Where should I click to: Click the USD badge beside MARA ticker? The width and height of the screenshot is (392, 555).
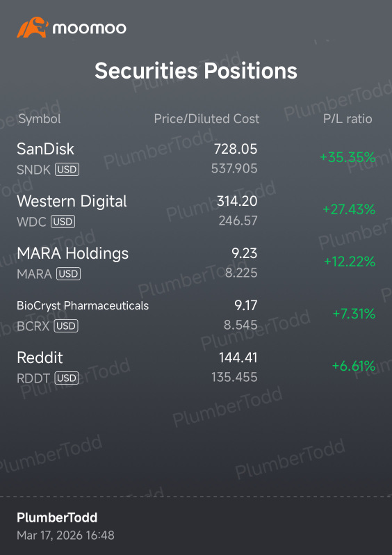pos(69,273)
